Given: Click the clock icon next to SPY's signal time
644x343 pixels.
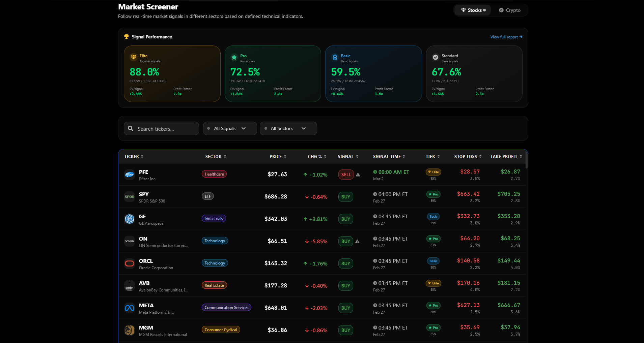Looking at the screenshot, I should point(375,194).
